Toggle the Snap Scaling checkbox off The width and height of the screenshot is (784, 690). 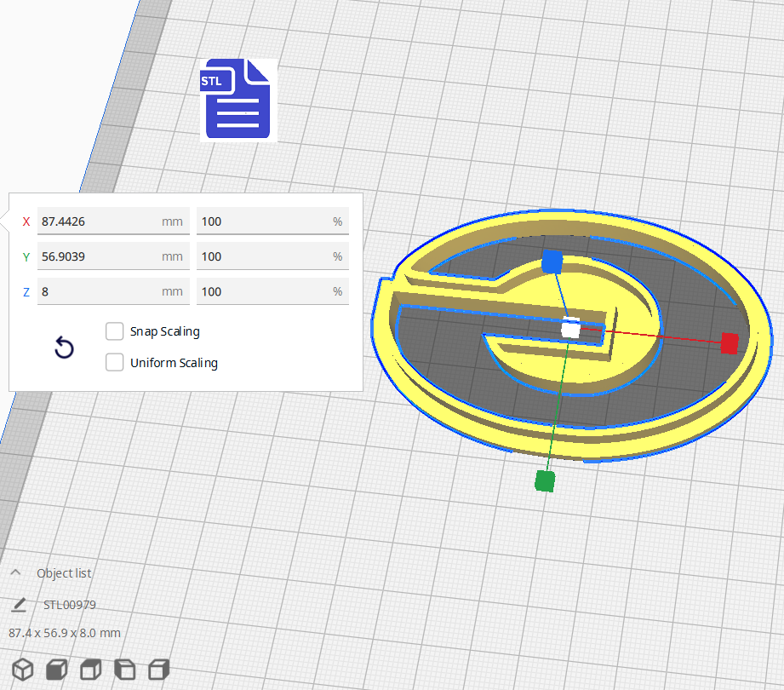pyautogui.click(x=114, y=331)
